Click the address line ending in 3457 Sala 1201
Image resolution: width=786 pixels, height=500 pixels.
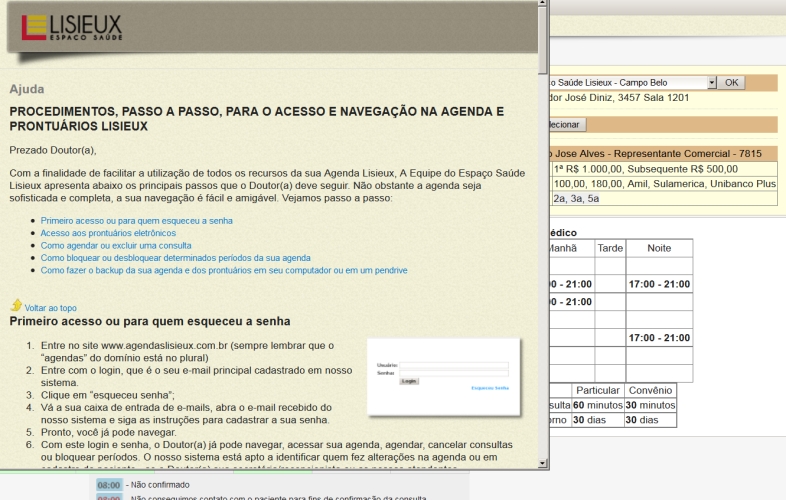point(620,98)
